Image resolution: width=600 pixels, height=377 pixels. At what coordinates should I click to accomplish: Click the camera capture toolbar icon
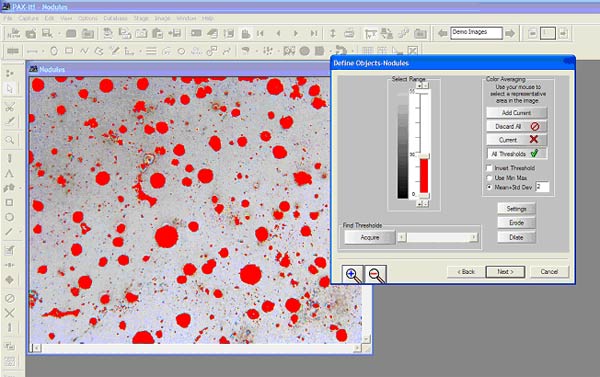click(x=141, y=34)
